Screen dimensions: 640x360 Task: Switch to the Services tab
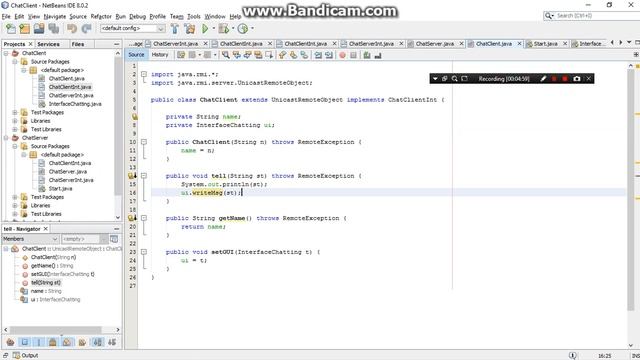coord(48,44)
